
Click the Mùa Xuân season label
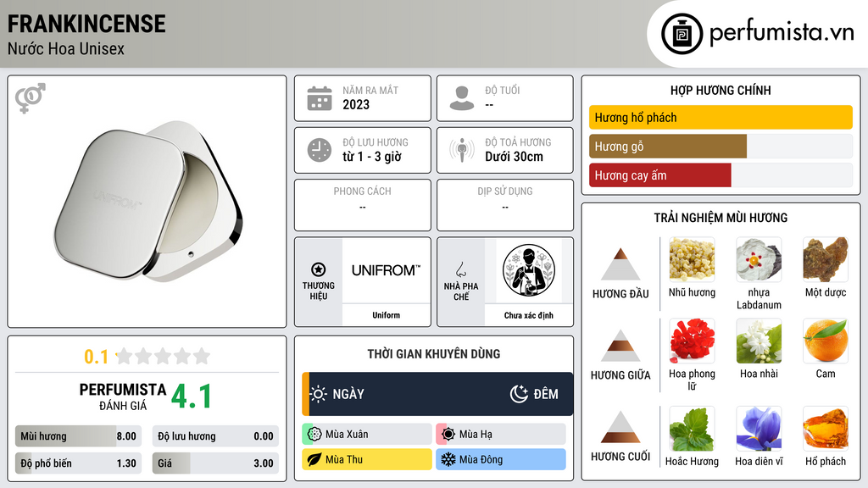[x=347, y=435]
